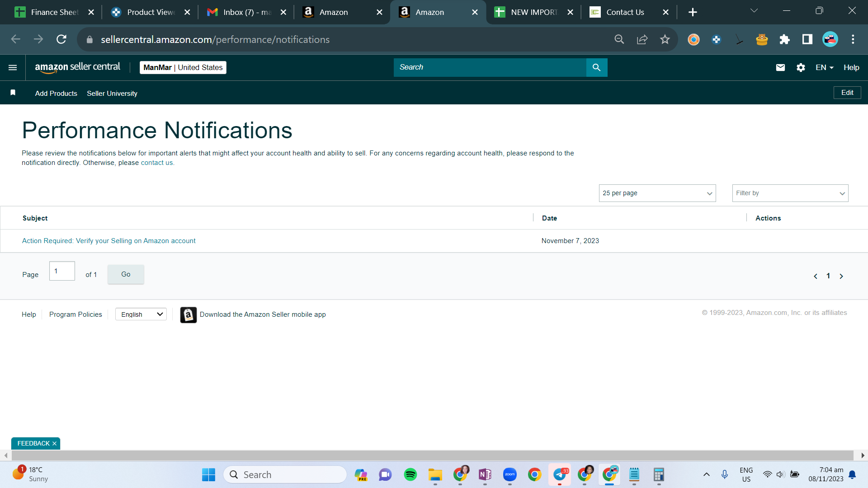This screenshot has height=488, width=868.
Task: Open the Chrome extensions puzzle icon
Action: (x=784, y=39)
